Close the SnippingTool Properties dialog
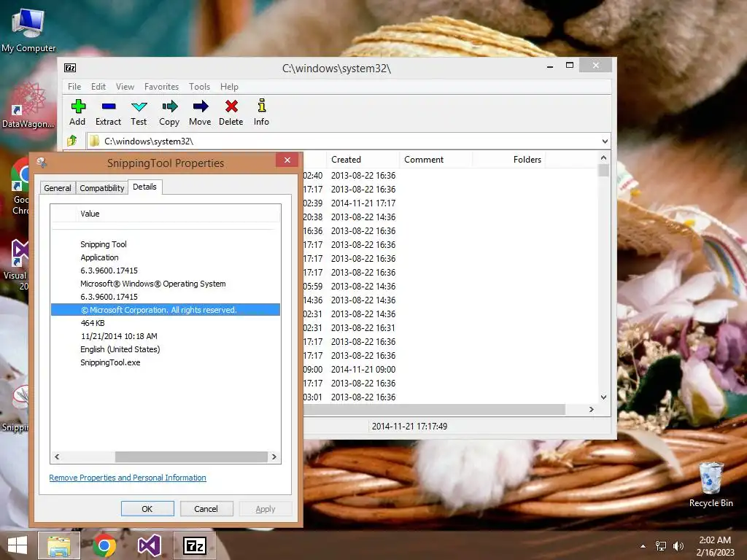Viewport: 747px width, 560px height. click(287, 160)
